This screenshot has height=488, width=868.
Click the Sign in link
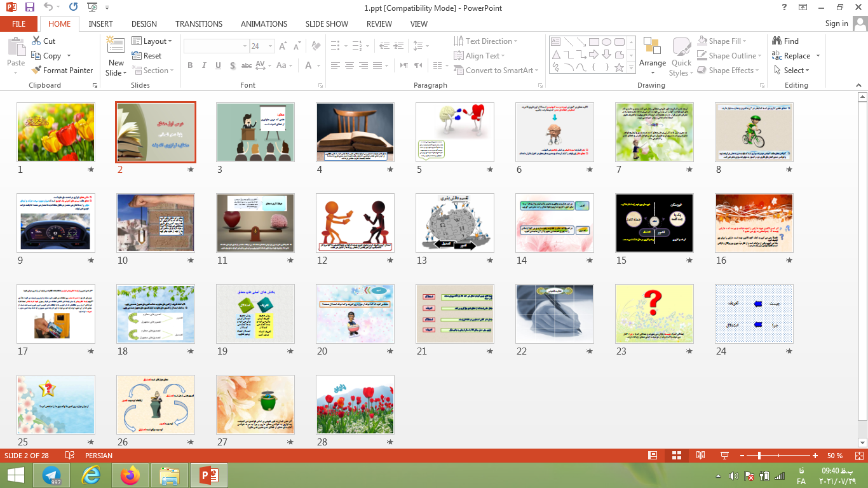click(x=836, y=24)
